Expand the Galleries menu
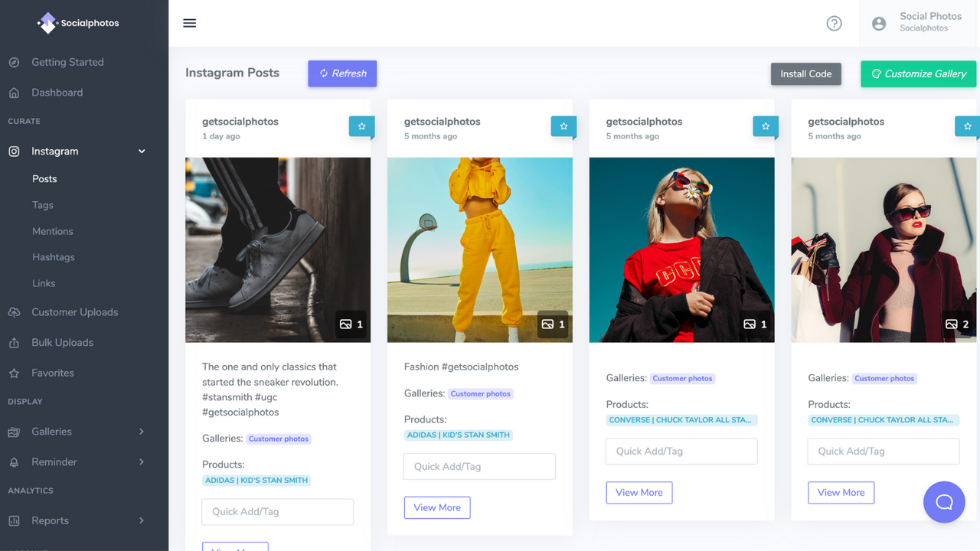This screenshot has height=551, width=980. (x=141, y=431)
